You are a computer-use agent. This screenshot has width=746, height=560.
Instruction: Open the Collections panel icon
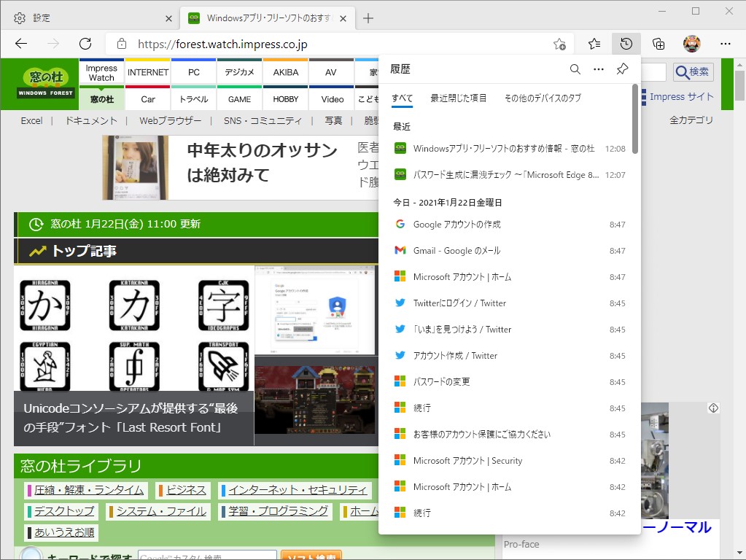click(658, 44)
